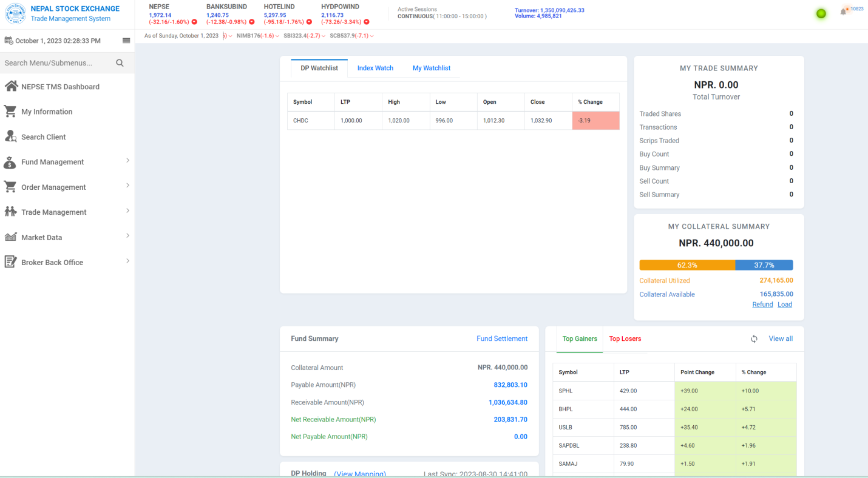Click the red down arrow beside BANKSUBIND

pyautogui.click(x=252, y=22)
